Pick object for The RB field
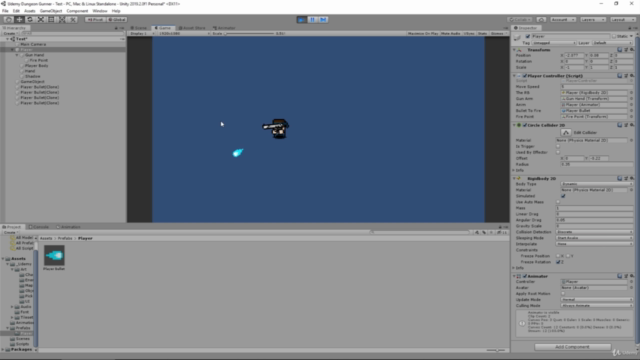The width and height of the screenshot is (640, 360). click(631, 93)
